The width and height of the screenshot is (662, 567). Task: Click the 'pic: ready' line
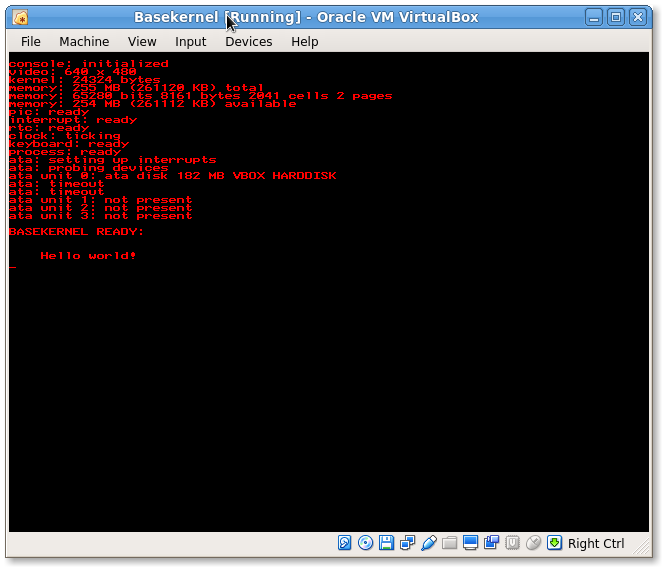point(49,112)
